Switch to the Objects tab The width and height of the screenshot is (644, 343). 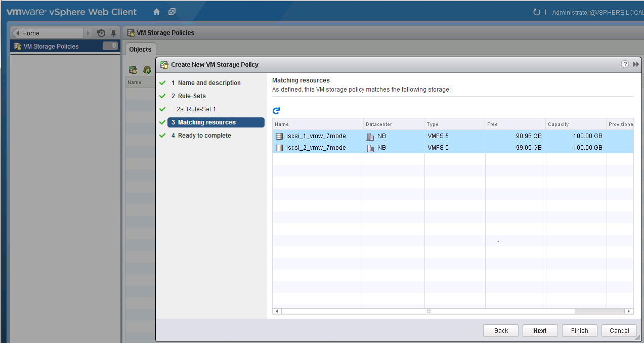(140, 49)
